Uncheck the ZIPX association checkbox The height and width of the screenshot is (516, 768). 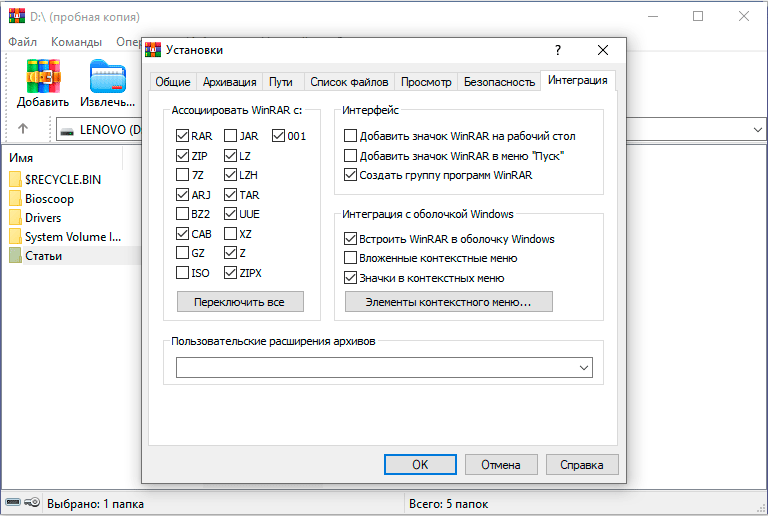click(230, 273)
